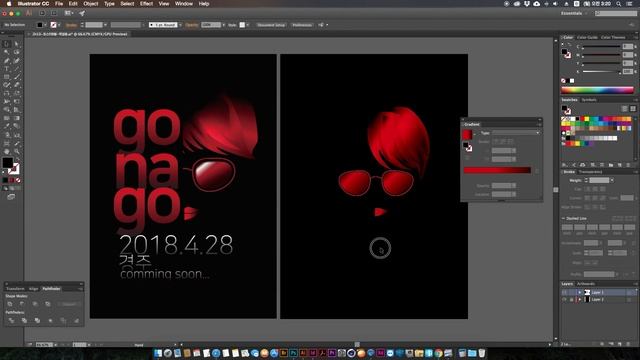Select the Lasso tool
640x360 pixels.
pyautogui.click(x=17, y=52)
